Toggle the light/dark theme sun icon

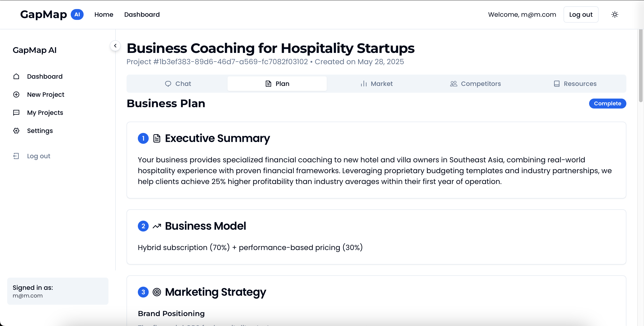614,14
